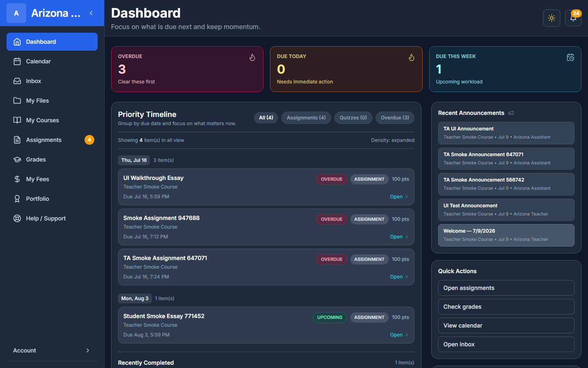Open the UI Test Announcement card
This screenshot has width=588, height=368.
tap(506, 210)
